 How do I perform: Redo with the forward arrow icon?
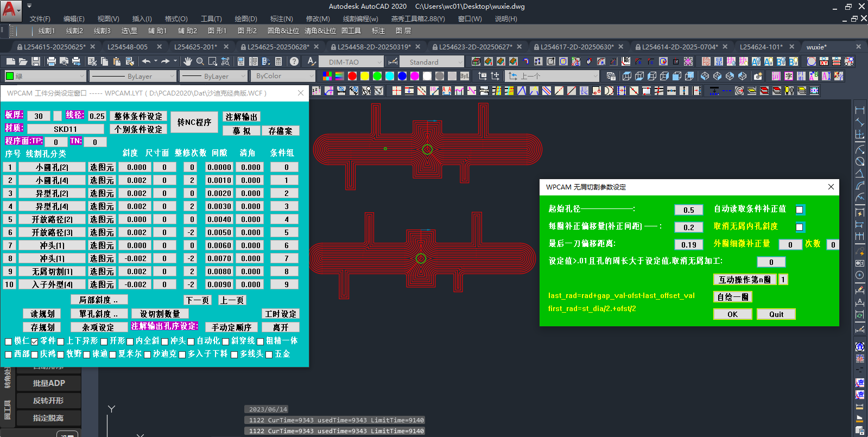coord(166,61)
